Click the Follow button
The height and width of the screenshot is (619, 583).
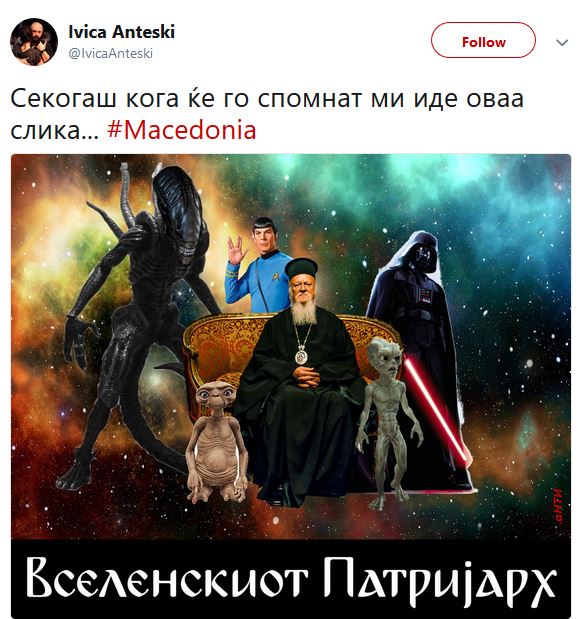tap(483, 40)
